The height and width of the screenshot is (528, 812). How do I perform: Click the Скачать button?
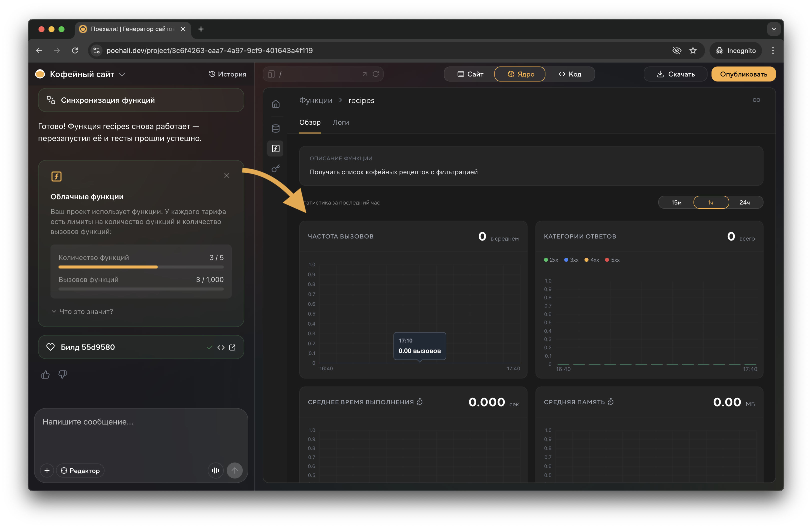675,74
